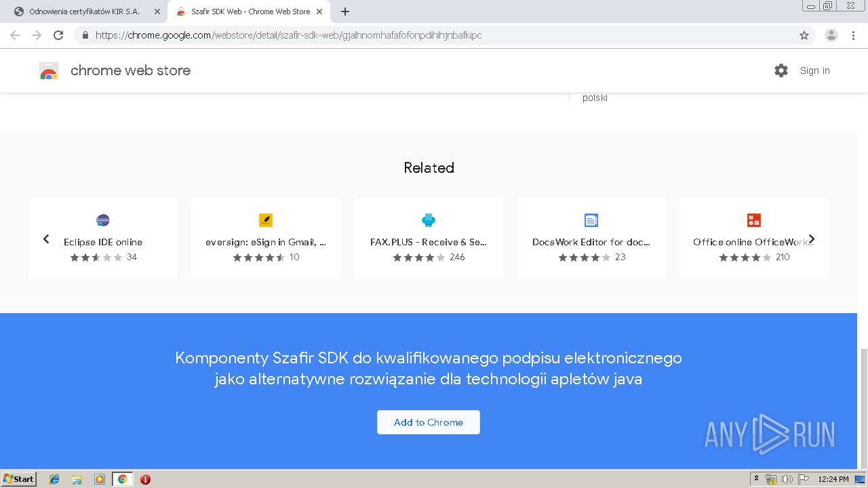Click the DocsWork Editor document icon
This screenshot has height=488, width=868.
tap(591, 220)
